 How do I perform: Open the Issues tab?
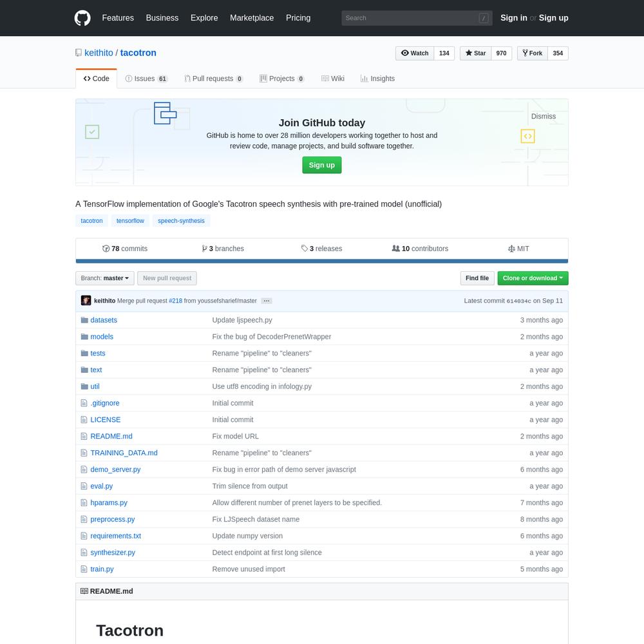click(x=146, y=79)
